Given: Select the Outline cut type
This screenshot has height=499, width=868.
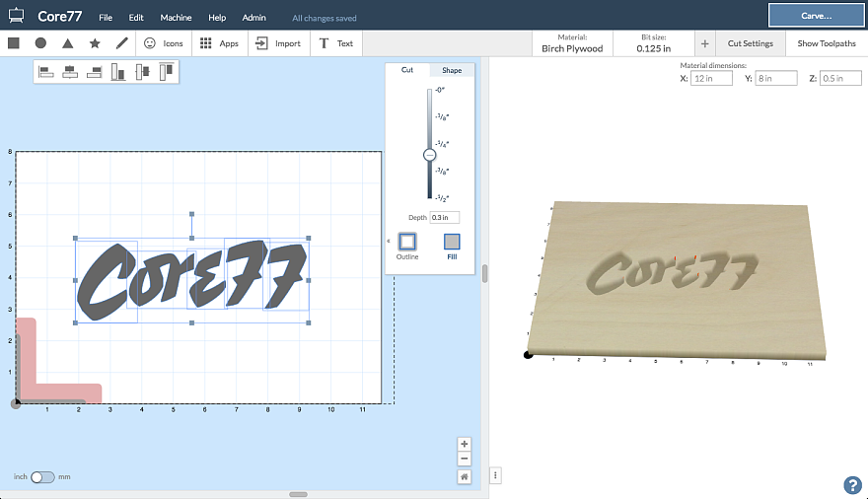Looking at the screenshot, I should 407,242.
